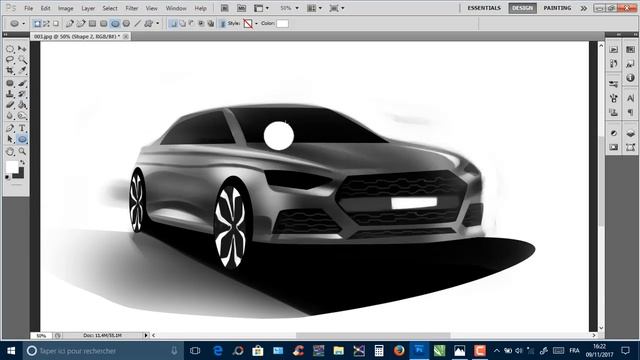Open the Character panel icon
This screenshot has width=640, height=360.
(630, 98)
